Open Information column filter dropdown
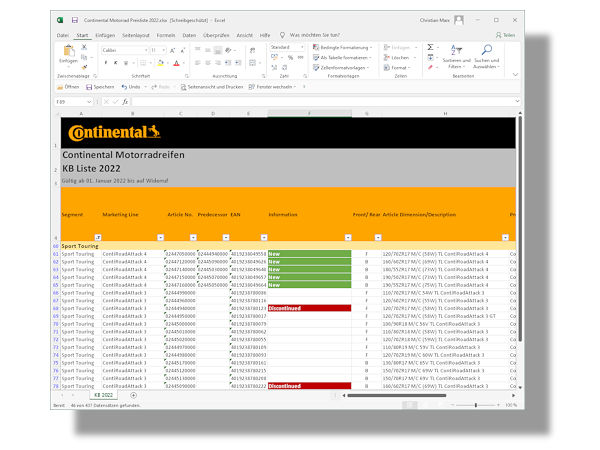Screen dimensions: 600x450 click(348, 237)
